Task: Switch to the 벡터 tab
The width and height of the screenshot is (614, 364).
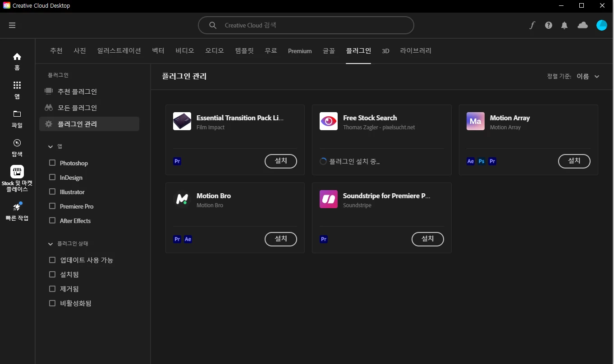Action: [158, 51]
